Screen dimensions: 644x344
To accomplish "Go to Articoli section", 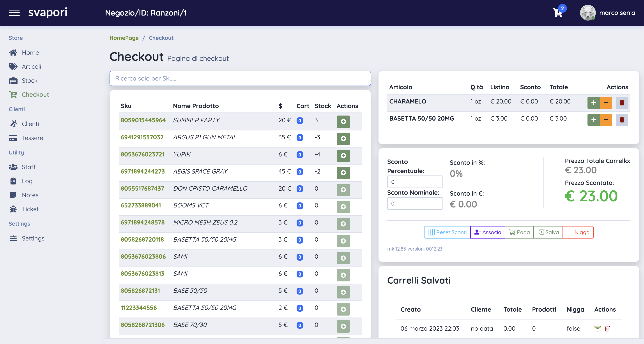I will 25,67.
